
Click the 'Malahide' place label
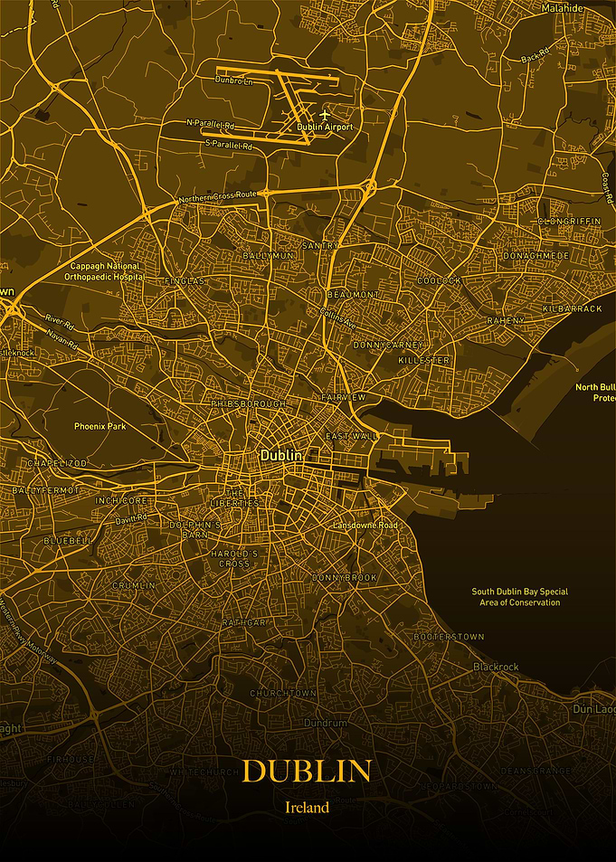pos(561,8)
